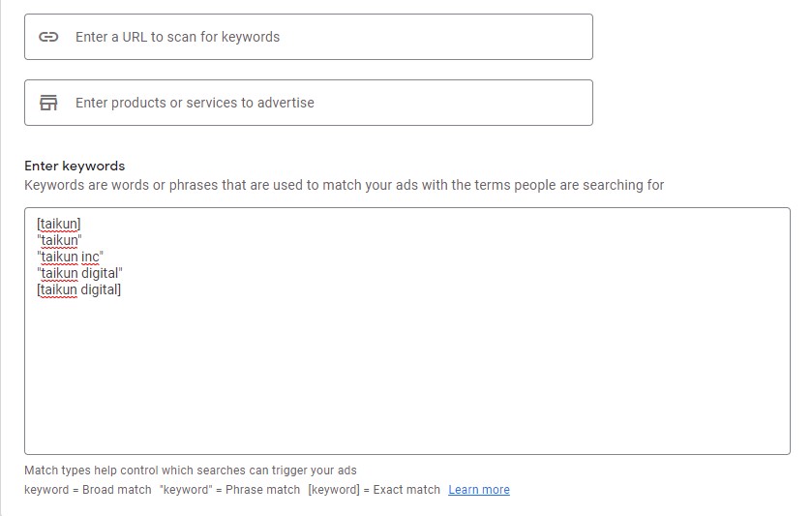This screenshot has width=812, height=516.
Task: Click the "keyword = Broad match" legend text
Action: click(x=88, y=490)
